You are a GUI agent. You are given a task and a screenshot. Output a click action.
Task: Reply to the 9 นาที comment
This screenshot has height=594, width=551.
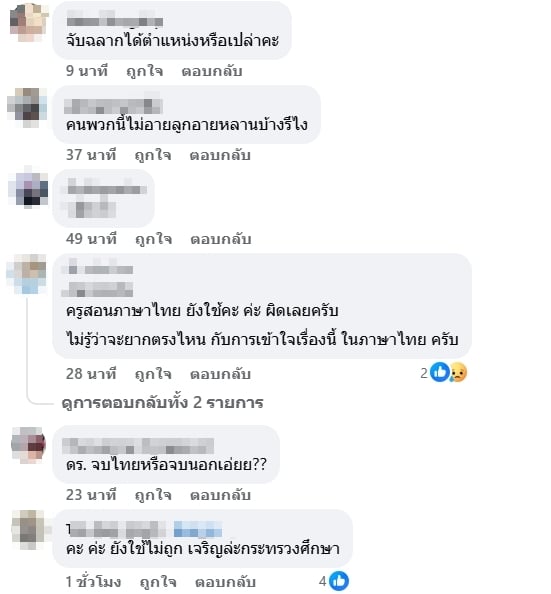[211, 71]
